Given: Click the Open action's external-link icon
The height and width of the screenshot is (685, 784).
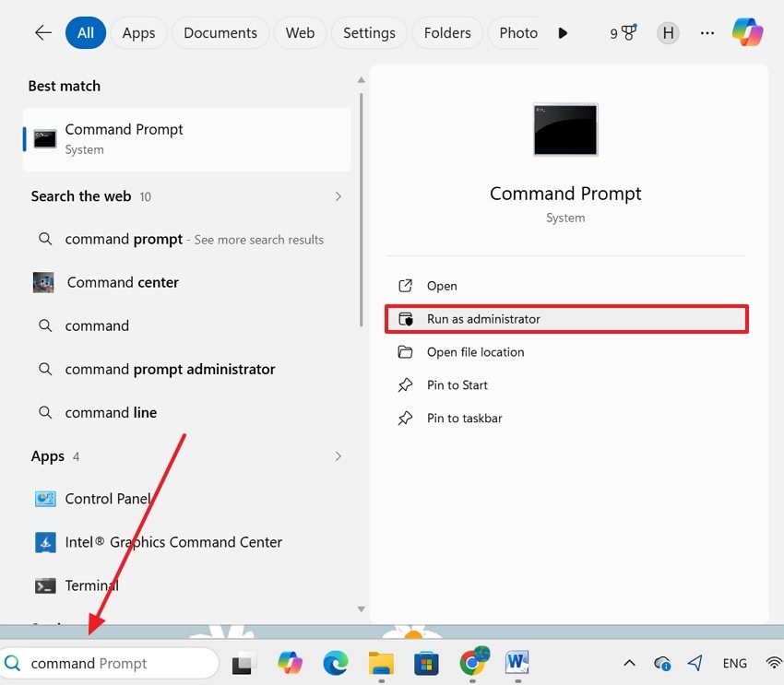Looking at the screenshot, I should (x=405, y=286).
